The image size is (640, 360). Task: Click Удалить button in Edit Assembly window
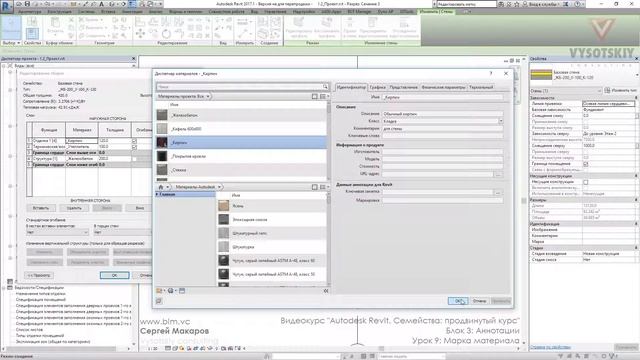coord(74,208)
